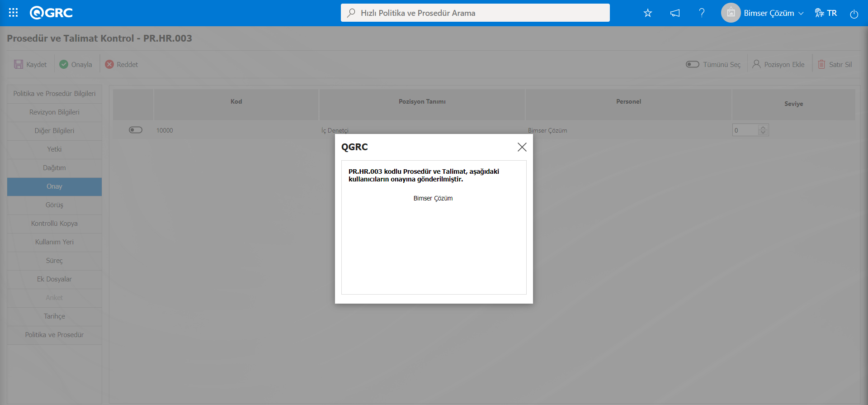Click the user avatar icon
The image size is (868, 405).
click(x=731, y=13)
